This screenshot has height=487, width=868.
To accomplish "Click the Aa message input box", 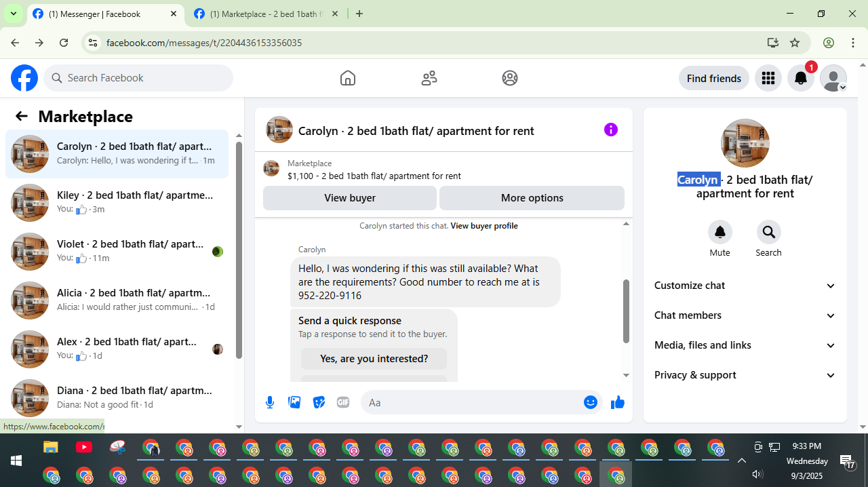I will [473, 402].
